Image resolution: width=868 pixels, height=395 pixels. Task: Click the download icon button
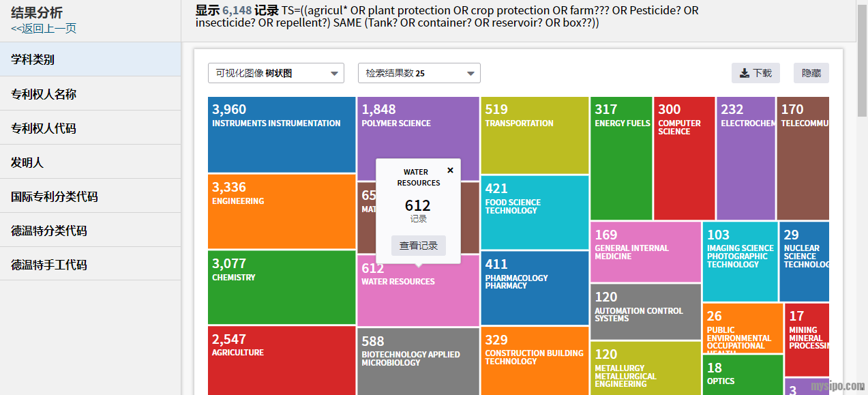pyautogui.click(x=755, y=73)
